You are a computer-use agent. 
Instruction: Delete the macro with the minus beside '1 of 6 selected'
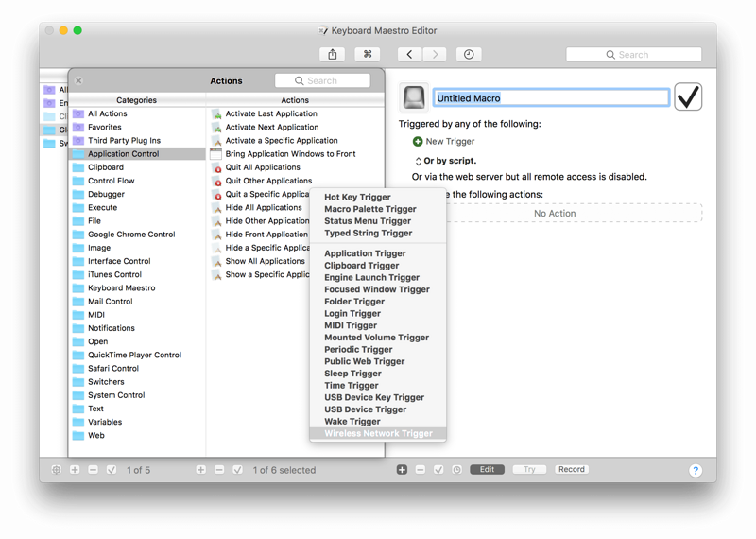(219, 470)
